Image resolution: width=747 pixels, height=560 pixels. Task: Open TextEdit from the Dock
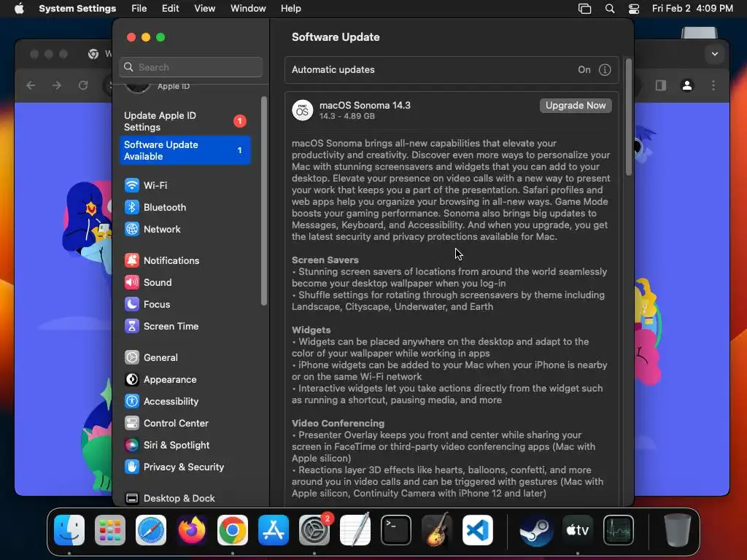355,530
